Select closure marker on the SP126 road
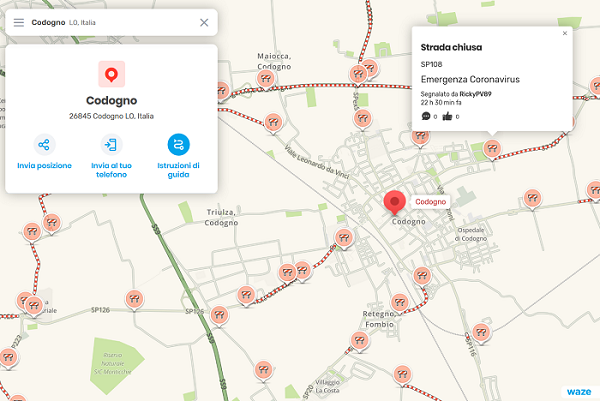The image size is (600, 401). click(x=132, y=297)
